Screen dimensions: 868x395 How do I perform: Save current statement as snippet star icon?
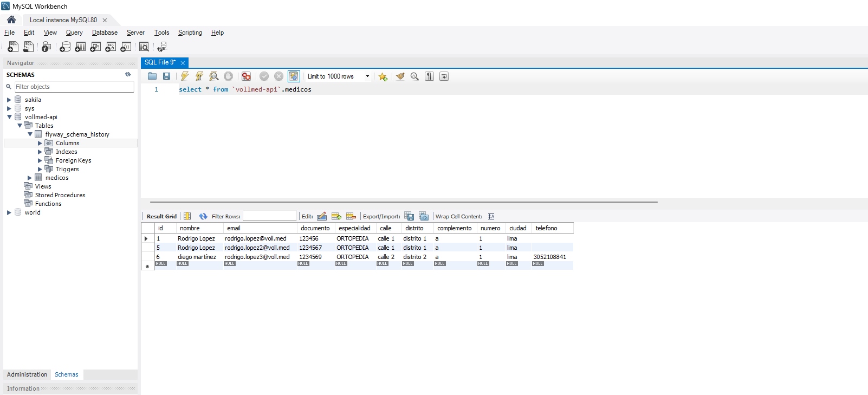pyautogui.click(x=383, y=76)
